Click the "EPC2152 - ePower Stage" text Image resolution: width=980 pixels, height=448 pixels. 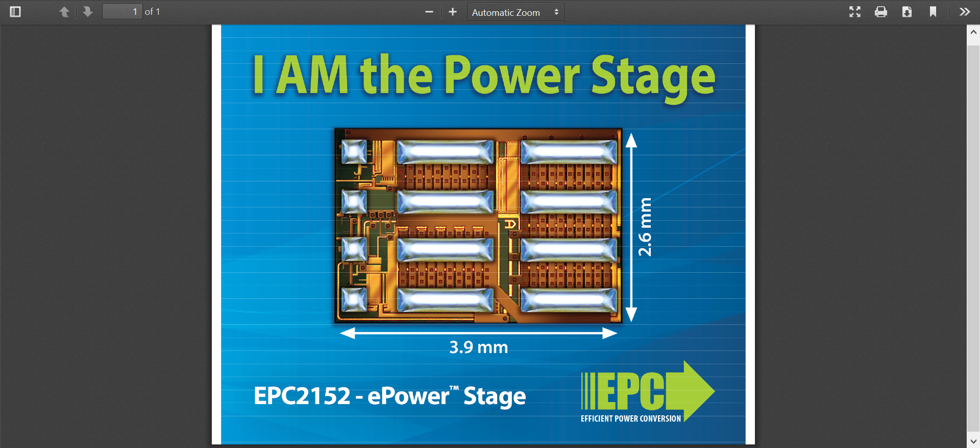389,396
